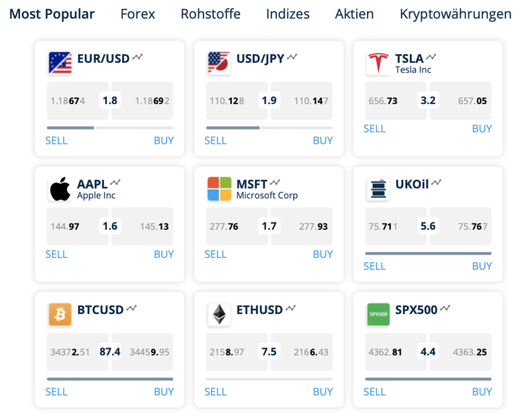526x420 pixels.
Task: Click SELL link for AAPL
Action: pyautogui.click(x=56, y=254)
